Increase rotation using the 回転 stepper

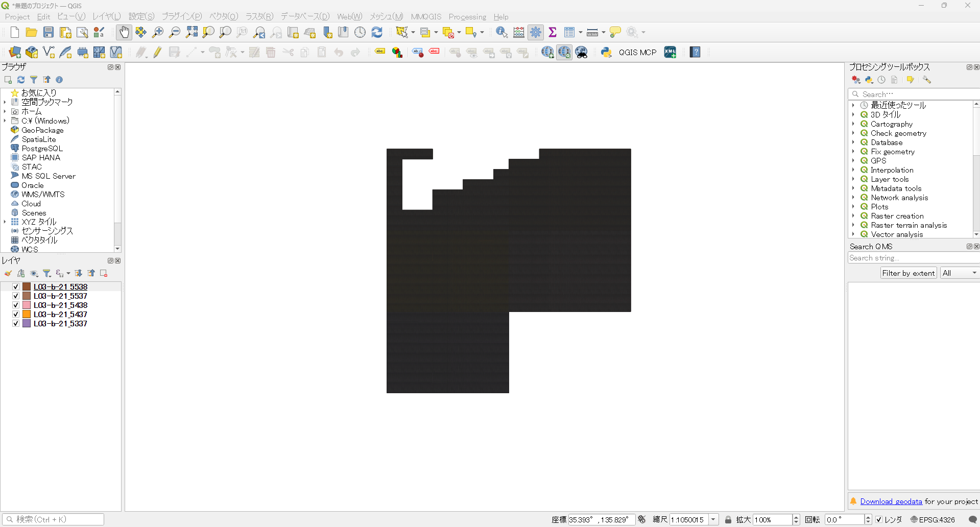(x=868, y=516)
